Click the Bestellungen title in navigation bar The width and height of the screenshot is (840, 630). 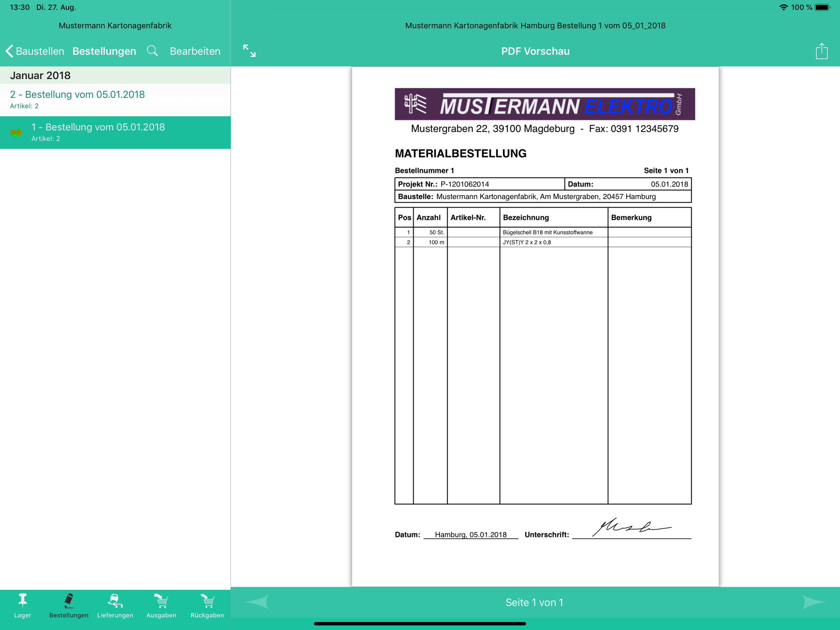click(104, 51)
